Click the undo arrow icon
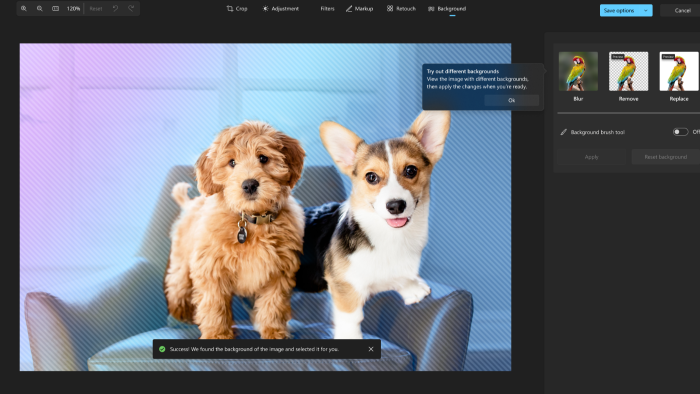 click(x=115, y=8)
